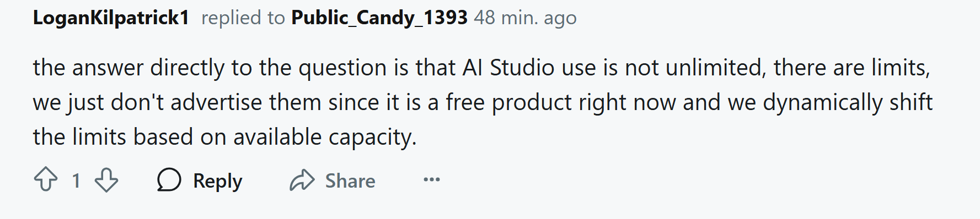
Task: Click the vote count number 1
Action: pos(76,180)
